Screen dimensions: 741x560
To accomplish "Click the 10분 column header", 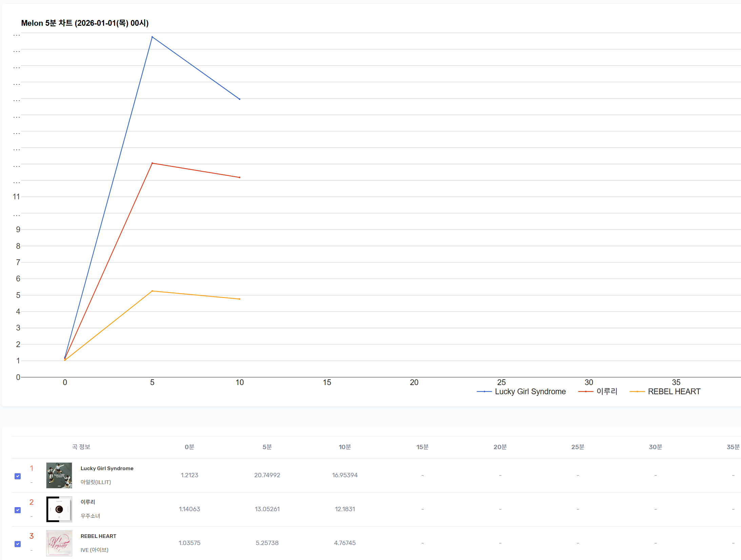I will click(x=345, y=447).
